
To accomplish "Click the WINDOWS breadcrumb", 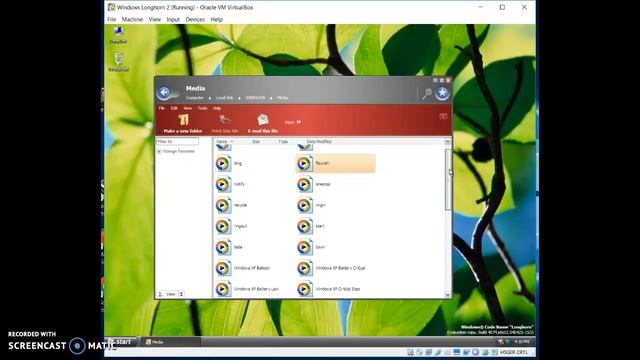I will (x=256, y=98).
